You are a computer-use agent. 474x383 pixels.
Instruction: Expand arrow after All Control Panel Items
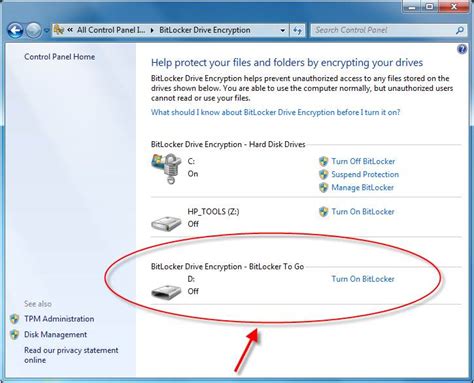click(x=152, y=30)
